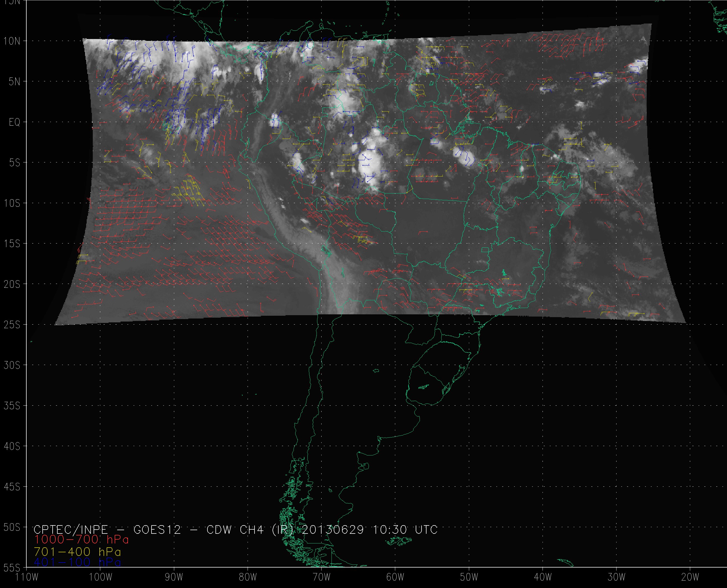This screenshot has width=727, height=588.
Task: Click the 30W longitude axis label
Action: pos(616,577)
